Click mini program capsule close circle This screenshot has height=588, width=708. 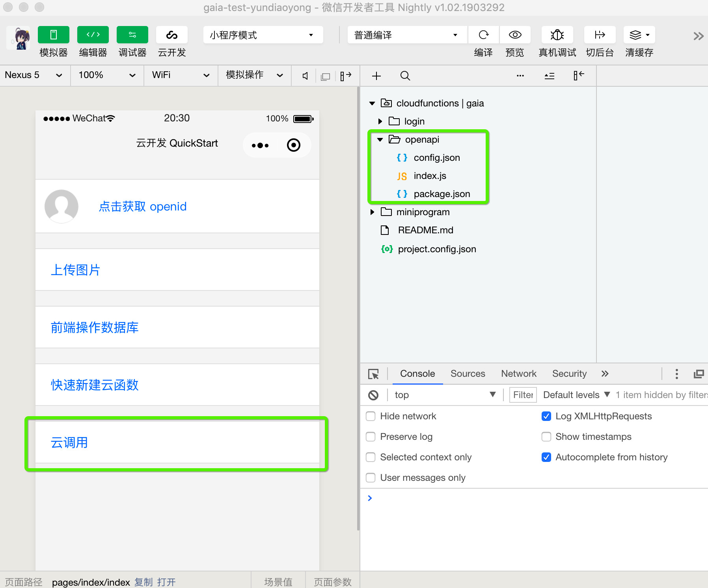click(x=294, y=145)
